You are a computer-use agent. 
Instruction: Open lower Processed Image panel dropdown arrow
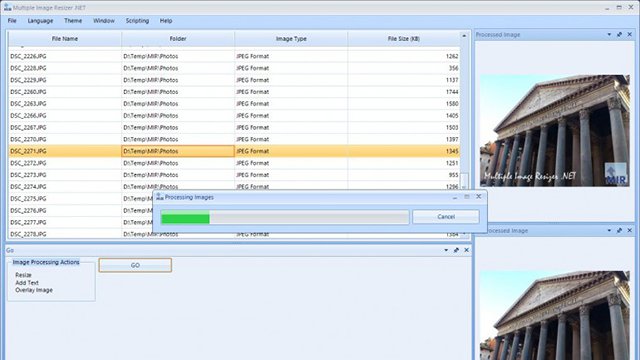(x=609, y=231)
